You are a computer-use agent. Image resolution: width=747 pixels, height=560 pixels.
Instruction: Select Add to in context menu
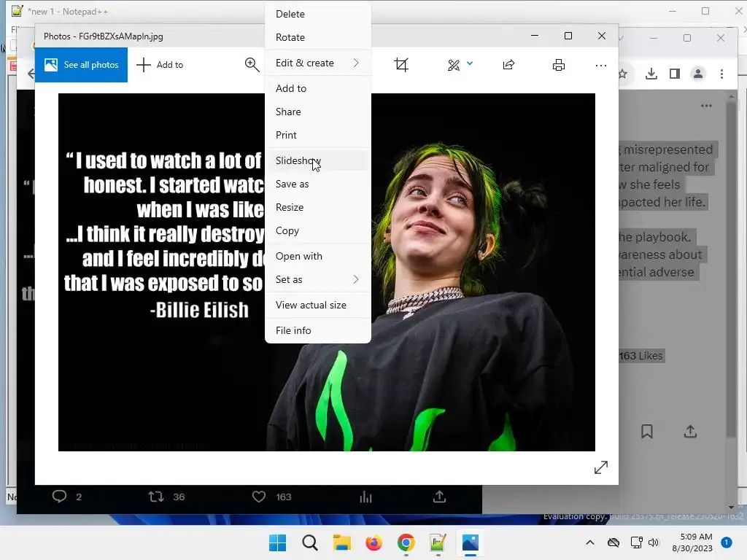click(x=318, y=88)
